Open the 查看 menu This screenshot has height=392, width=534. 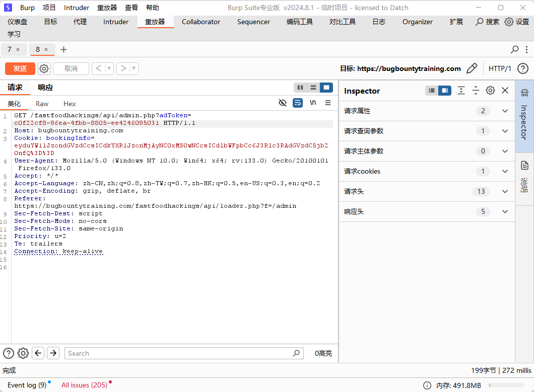pos(131,8)
